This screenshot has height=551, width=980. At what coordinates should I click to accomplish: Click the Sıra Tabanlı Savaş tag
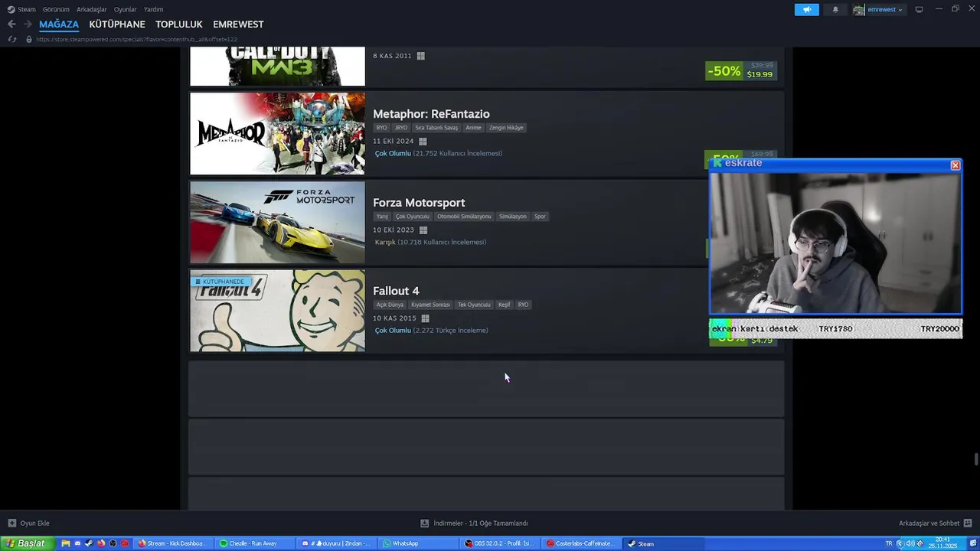point(436,128)
